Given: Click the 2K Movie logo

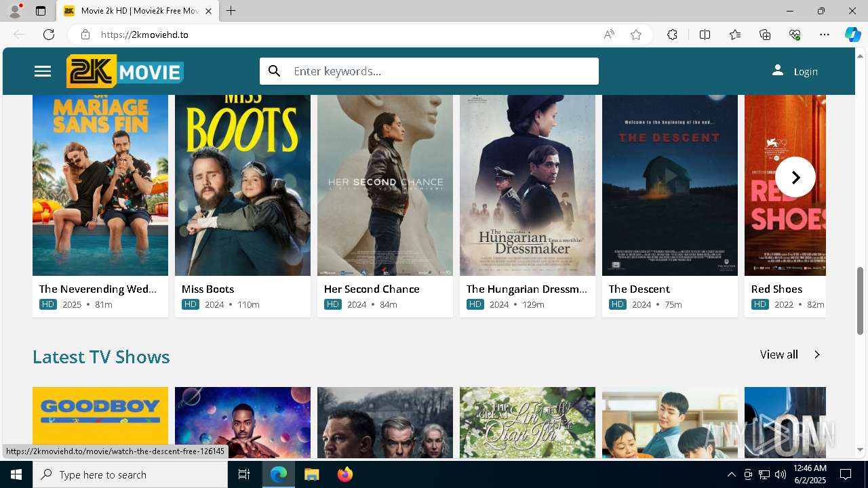Looking at the screenshot, I should [x=125, y=71].
